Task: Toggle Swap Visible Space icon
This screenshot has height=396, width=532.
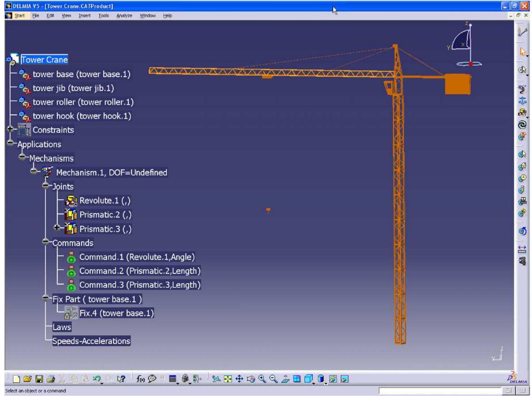Action: tap(344, 379)
